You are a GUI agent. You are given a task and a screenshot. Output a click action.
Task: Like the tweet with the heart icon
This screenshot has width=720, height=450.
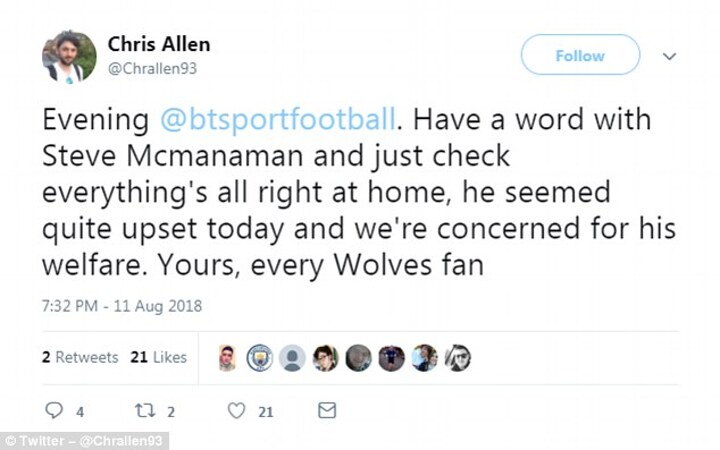[x=237, y=410]
